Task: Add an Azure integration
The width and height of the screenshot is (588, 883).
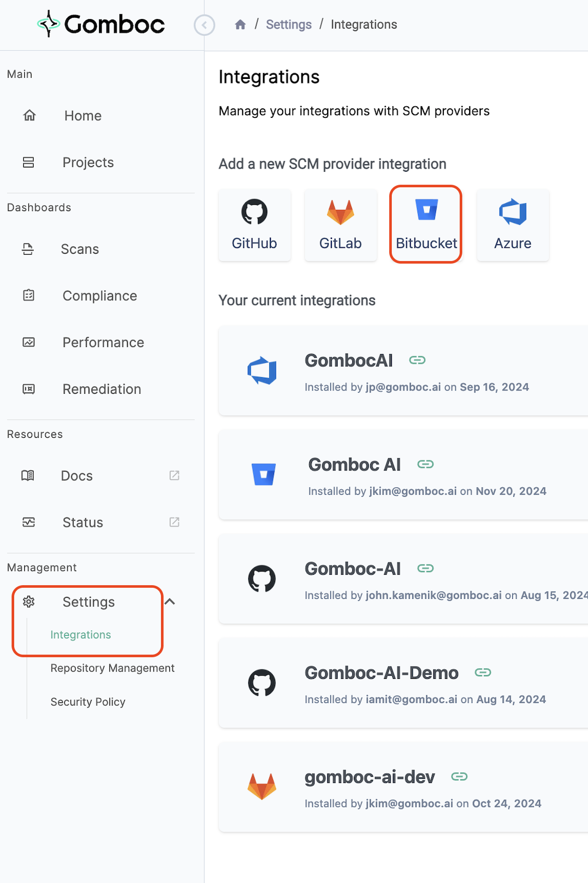Action: 513,225
